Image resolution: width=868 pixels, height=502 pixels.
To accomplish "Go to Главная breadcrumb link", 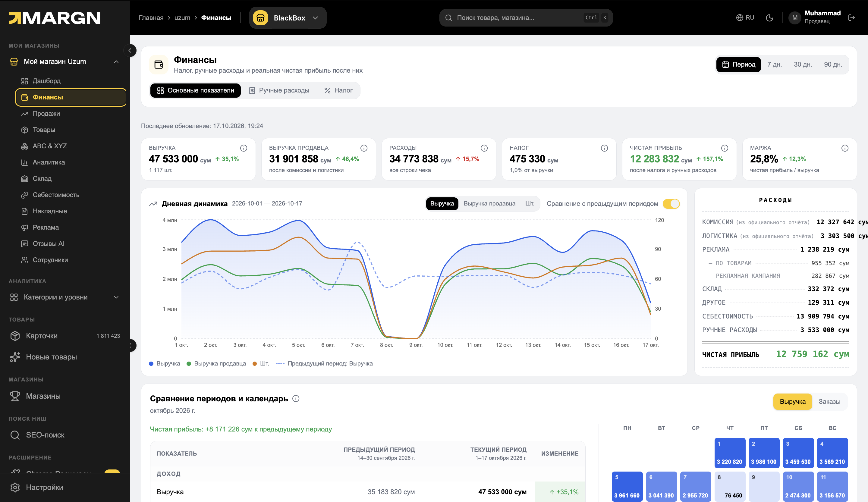I will (x=151, y=18).
